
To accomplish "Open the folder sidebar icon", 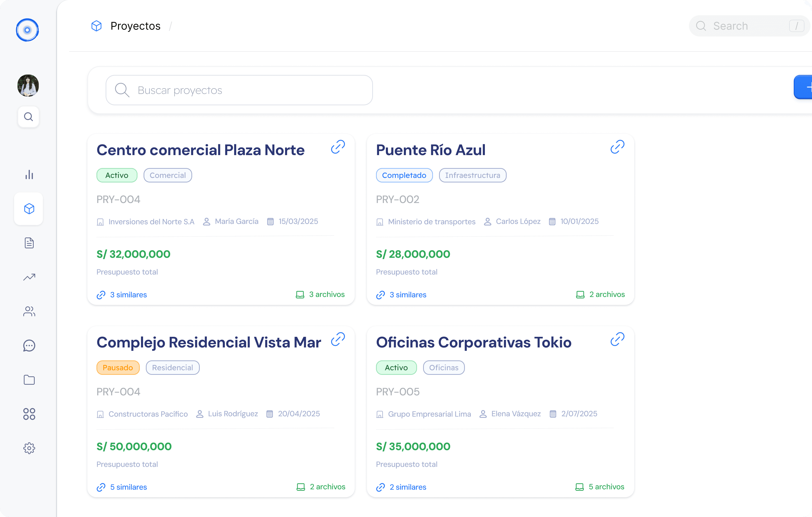I will point(29,380).
